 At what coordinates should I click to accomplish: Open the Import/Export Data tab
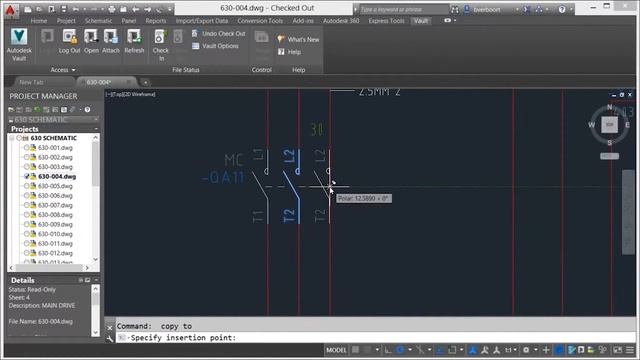202,21
